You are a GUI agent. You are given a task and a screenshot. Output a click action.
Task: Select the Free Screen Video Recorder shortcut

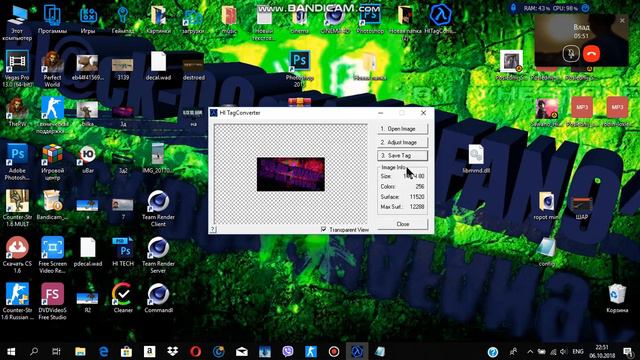click(52, 255)
